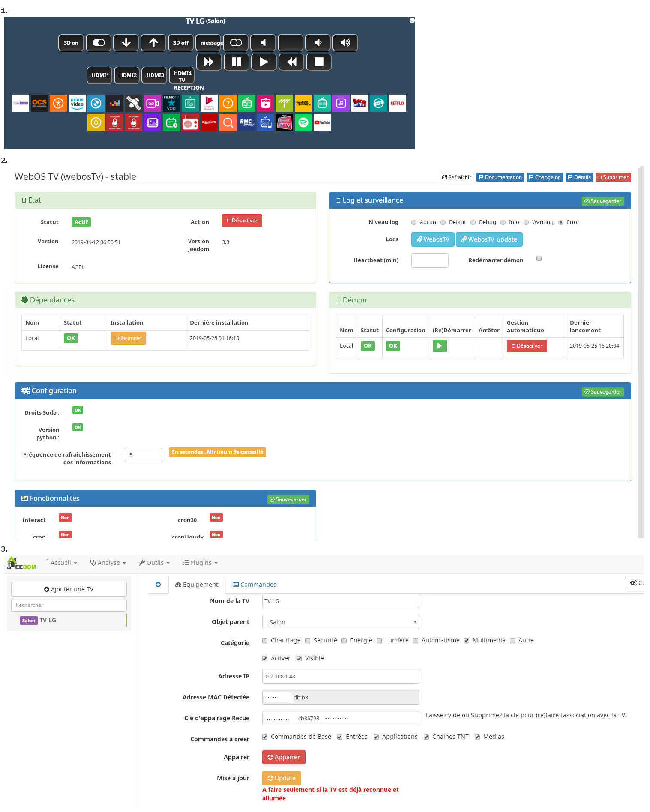The image size is (650, 812).
Task: Click the orange Update button
Action: click(282, 778)
